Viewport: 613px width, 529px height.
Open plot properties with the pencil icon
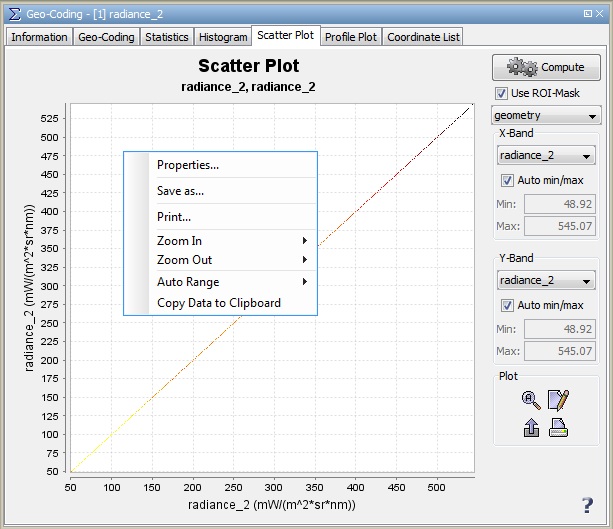(x=559, y=400)
